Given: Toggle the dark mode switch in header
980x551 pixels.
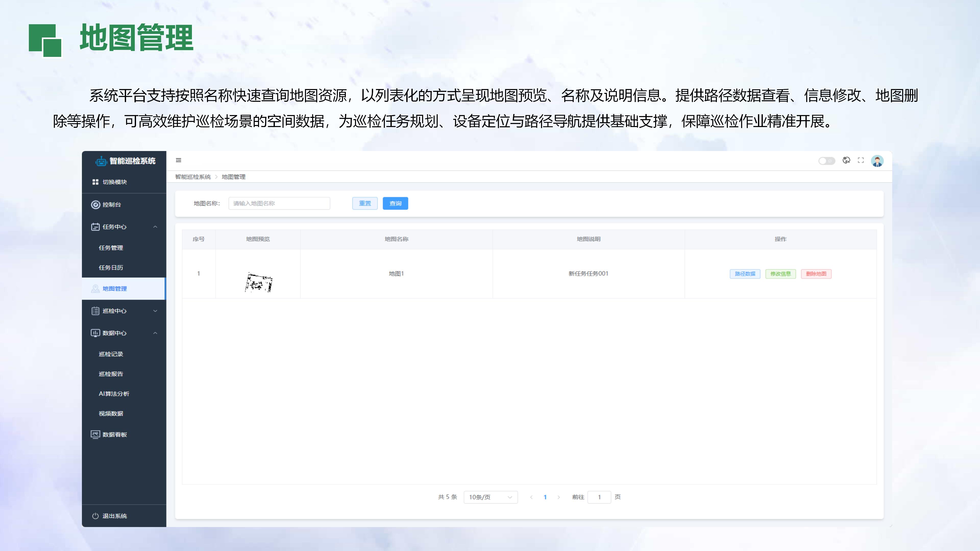Looking at the screenshot, I should tap(827, 161).
